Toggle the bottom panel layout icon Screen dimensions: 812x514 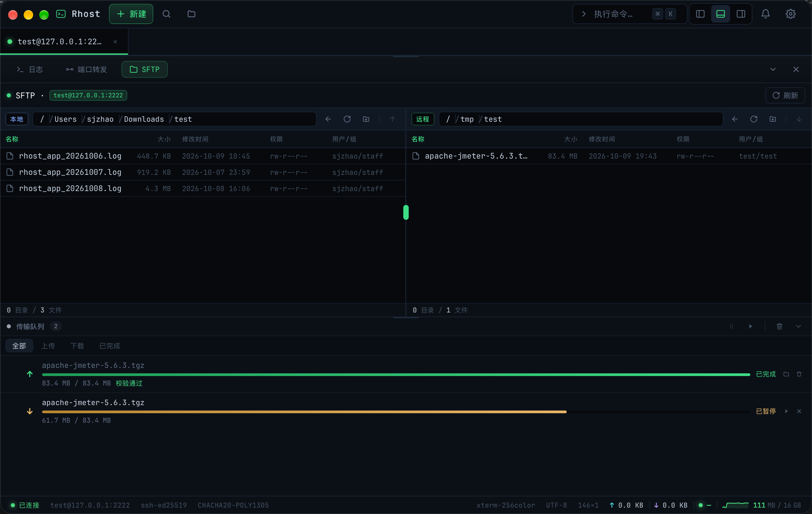[x=721, y=14]
